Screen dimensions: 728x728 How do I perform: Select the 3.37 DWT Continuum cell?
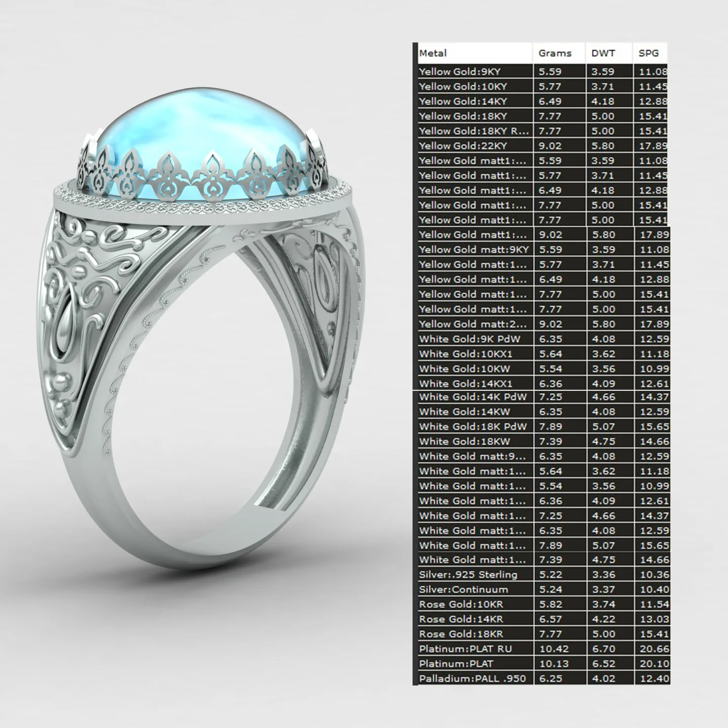click(603, 589)
